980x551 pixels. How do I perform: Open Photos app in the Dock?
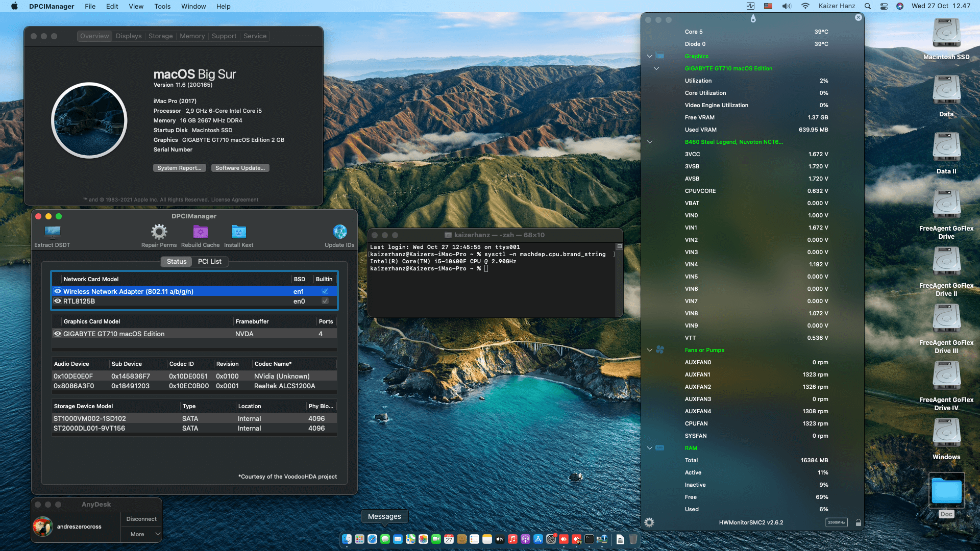pyautogui.click(x=423, y=539)
